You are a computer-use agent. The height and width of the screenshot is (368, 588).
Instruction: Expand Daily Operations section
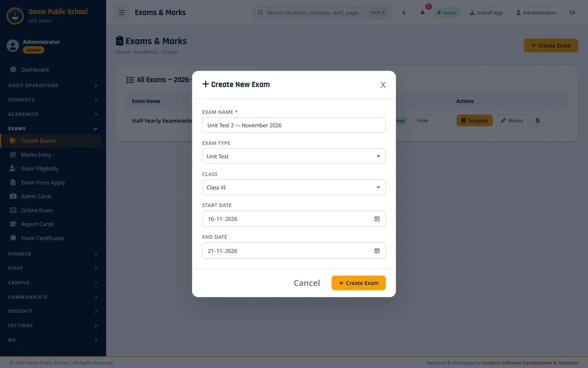point(53,85)
